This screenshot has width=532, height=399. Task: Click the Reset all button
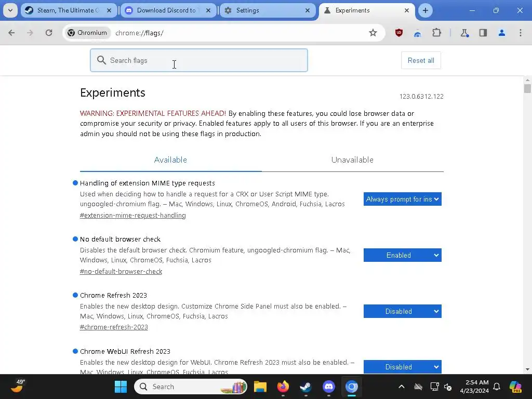pos(421,60)
